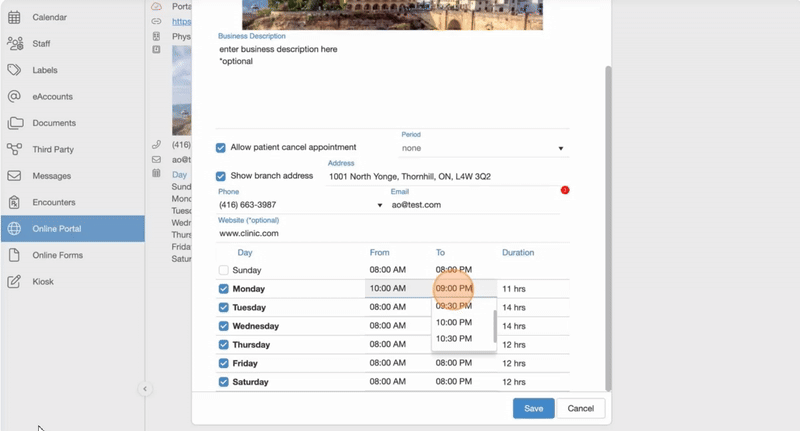The width and height of the screenshot is (800, 431).
Task: Open eAccounts via its @ icon
Action: click(15, 97)
